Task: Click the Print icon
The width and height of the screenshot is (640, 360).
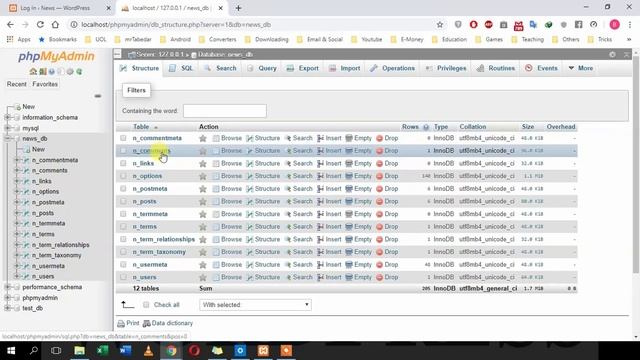Action: (x=121, y=323)
